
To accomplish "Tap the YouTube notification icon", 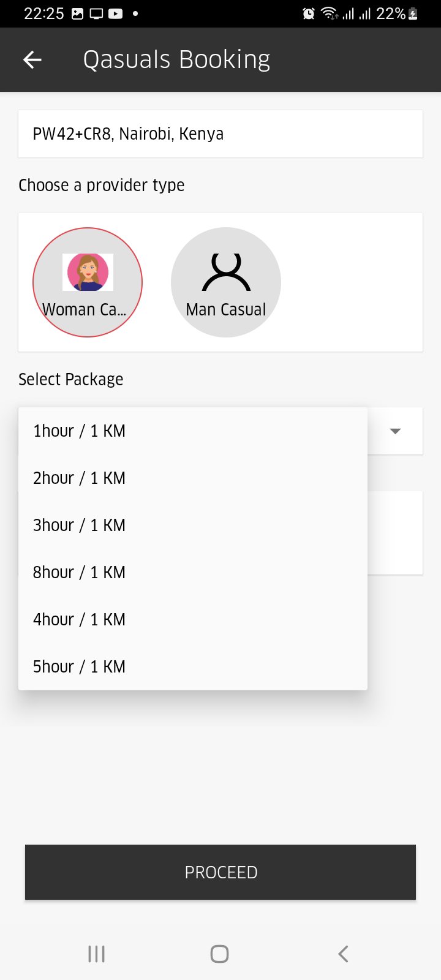I will [116, 13].
